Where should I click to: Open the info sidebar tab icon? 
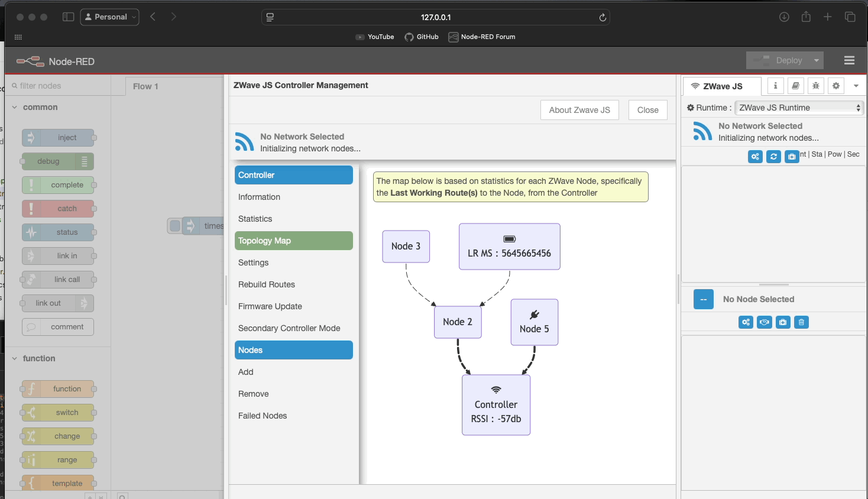click(775, 86)
